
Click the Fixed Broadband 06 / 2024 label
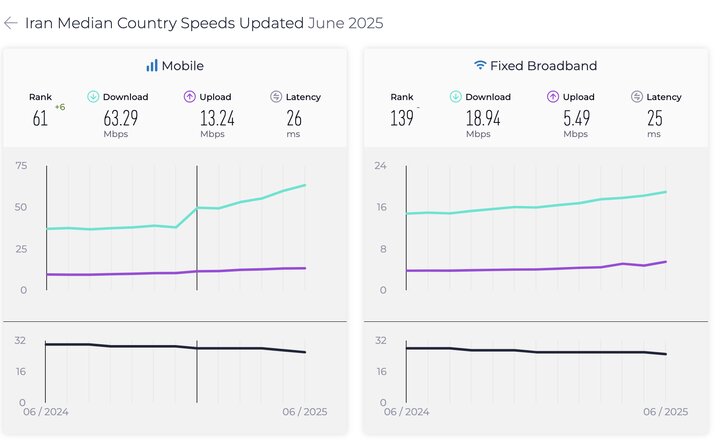coord(407,412)
